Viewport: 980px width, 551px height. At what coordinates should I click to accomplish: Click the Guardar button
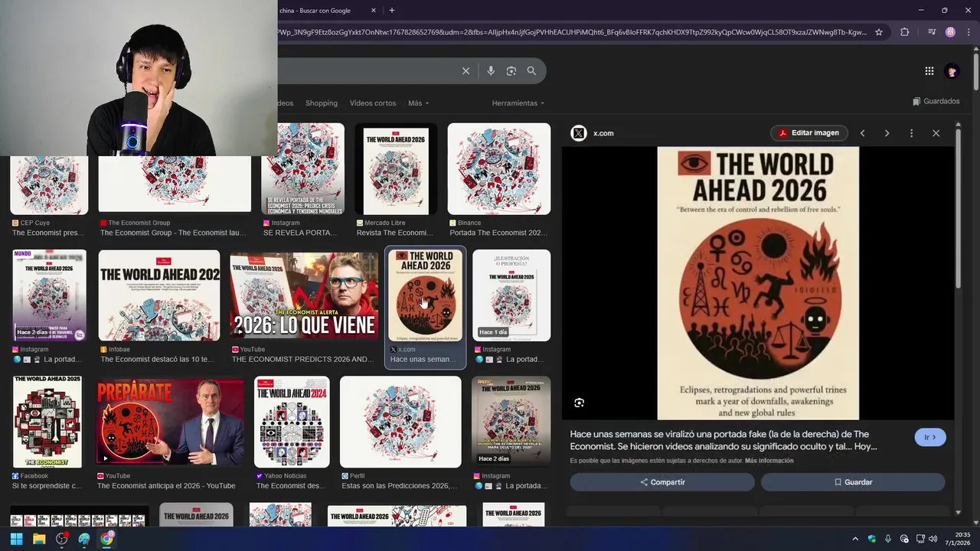tap(853, 482)
